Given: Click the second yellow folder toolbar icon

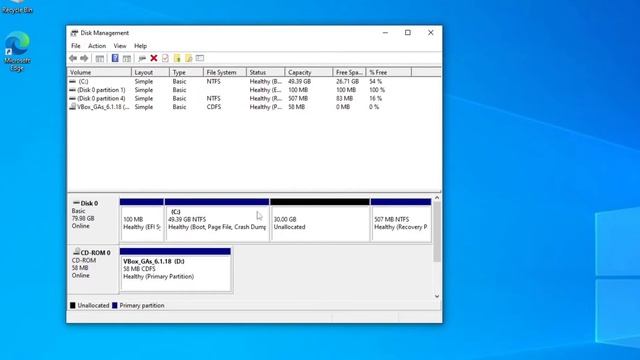Looking at the screenshot, I should pos(188,58).
